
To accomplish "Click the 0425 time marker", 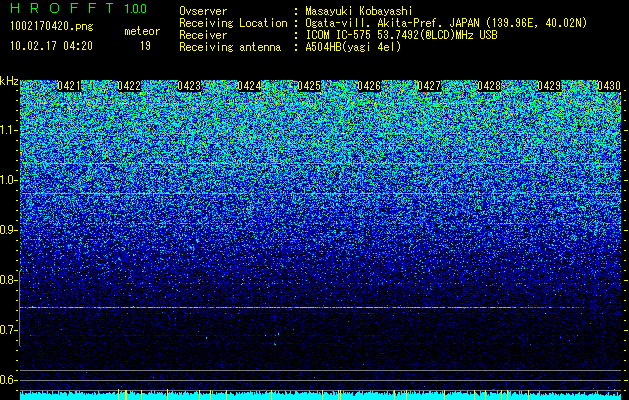I will (309, 86).
